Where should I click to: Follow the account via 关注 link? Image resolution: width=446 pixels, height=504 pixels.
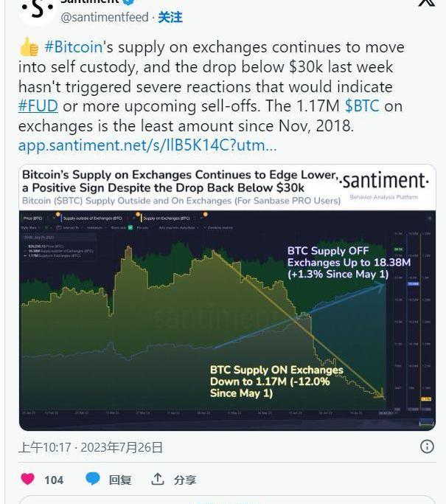click(x=170, y=17)
